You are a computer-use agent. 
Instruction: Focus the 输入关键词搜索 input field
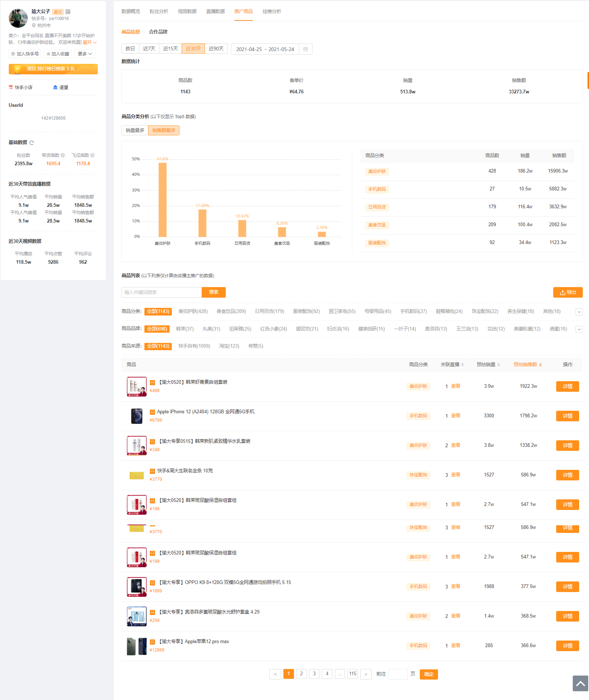pyautogui.click(x=162, y=293)
